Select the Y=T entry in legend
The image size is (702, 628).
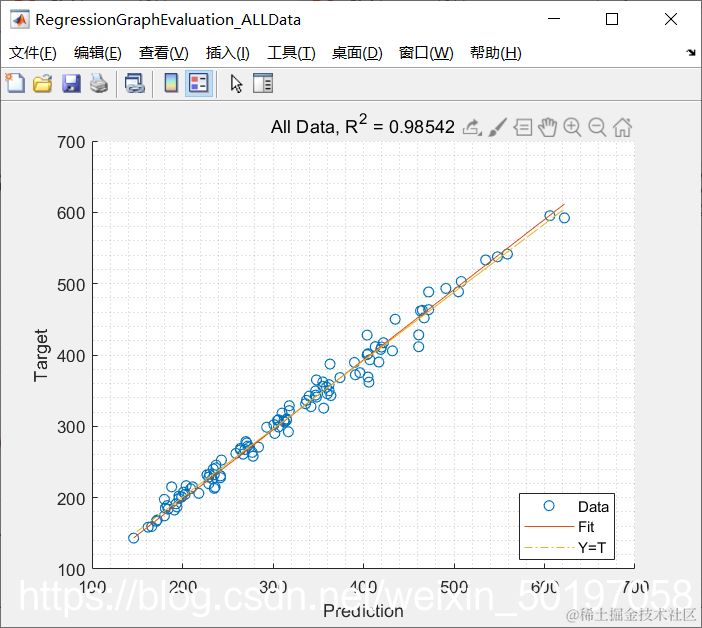click(567, 547)
